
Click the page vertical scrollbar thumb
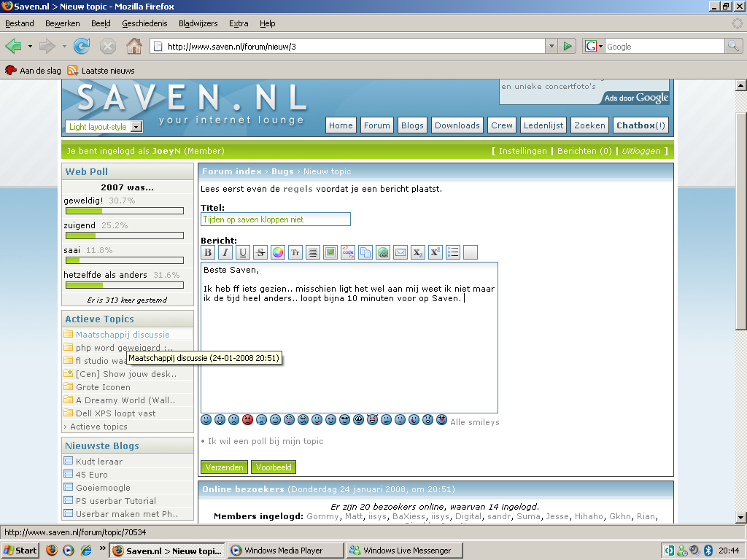741,220
